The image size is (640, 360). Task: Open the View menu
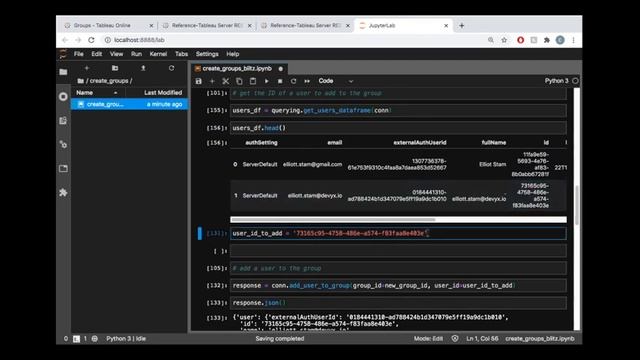tap(116, 54)
